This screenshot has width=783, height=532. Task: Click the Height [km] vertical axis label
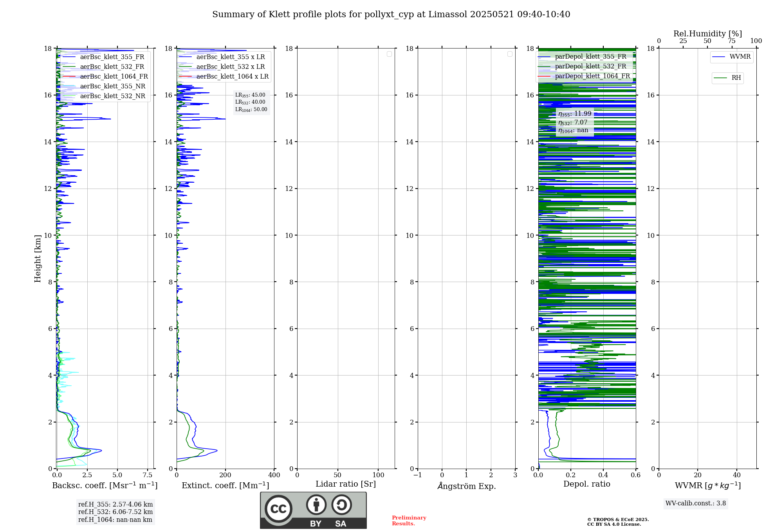tap(38, 259)
